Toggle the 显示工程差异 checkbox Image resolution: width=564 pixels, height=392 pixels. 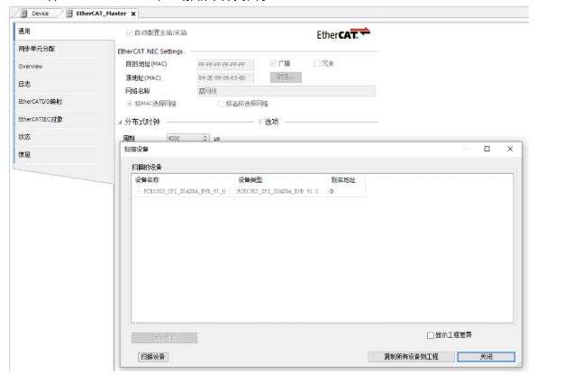tap(430, 335)
